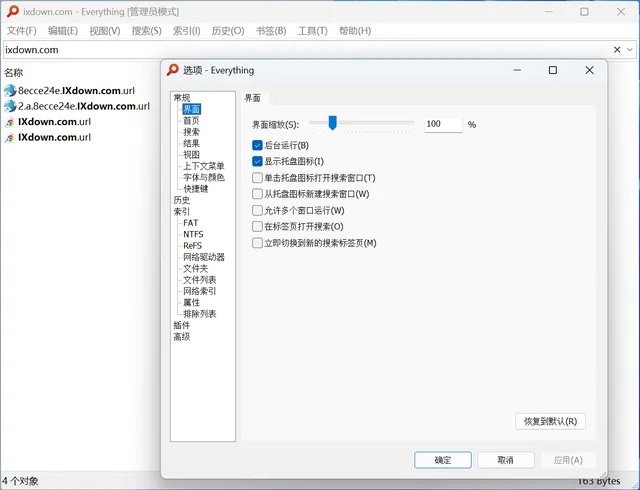The image size is (640, 490).
Task: Select 上下文菜单 in the options tree
Action: [x=204, y=166]
